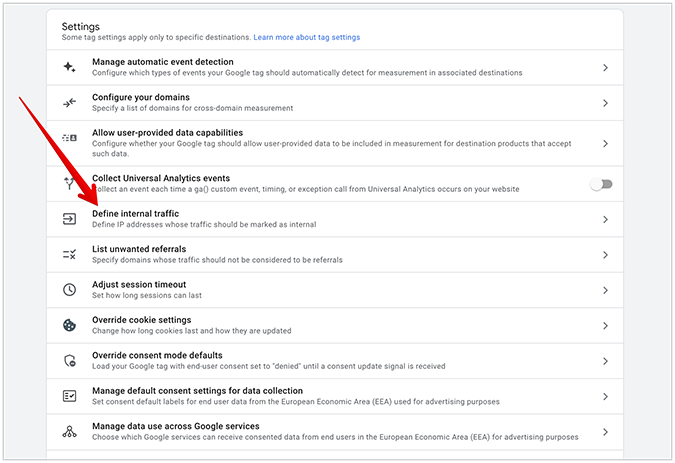Click the cookie icon for cookie settings

point(69,325)
